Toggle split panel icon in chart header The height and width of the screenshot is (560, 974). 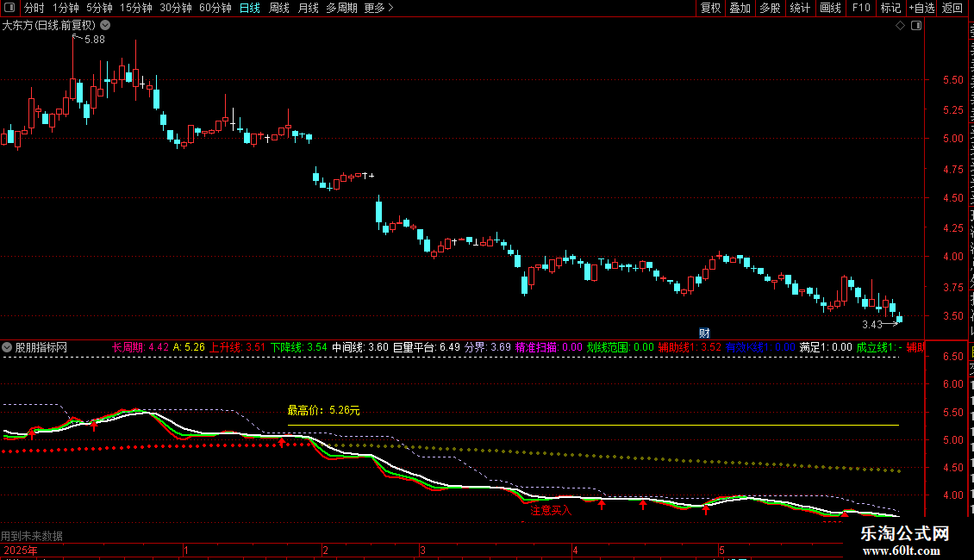point(916,26)
